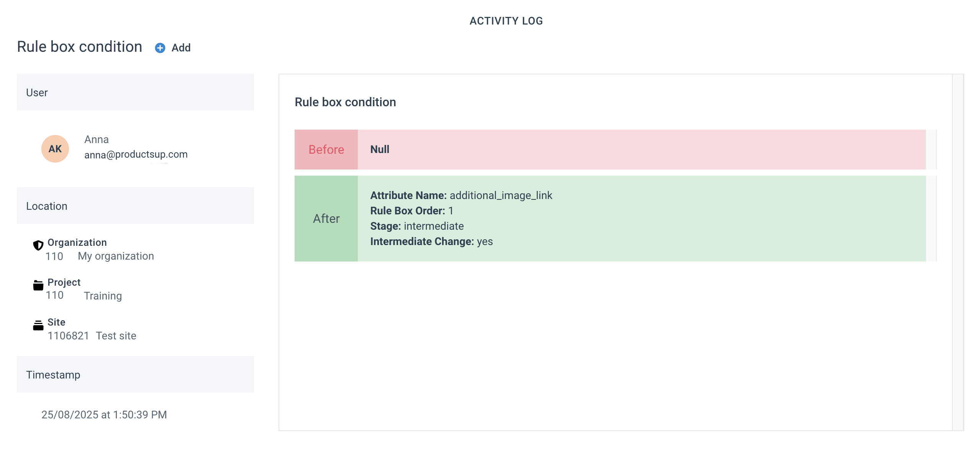Click the AK user avatar
Image resolution: width=980 pixels, height=464 pixels.
(x=55, y=149)
